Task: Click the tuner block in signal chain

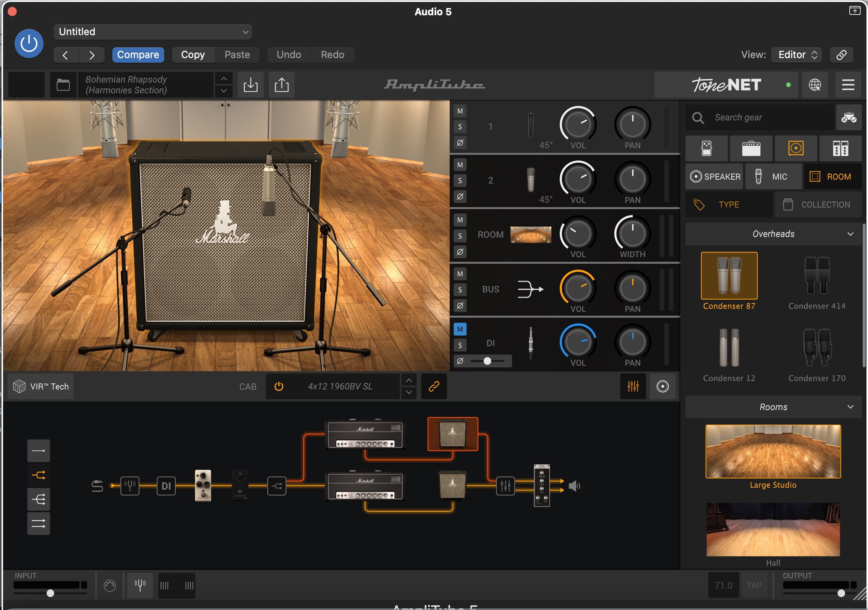Action: click(x=130, y=486)
